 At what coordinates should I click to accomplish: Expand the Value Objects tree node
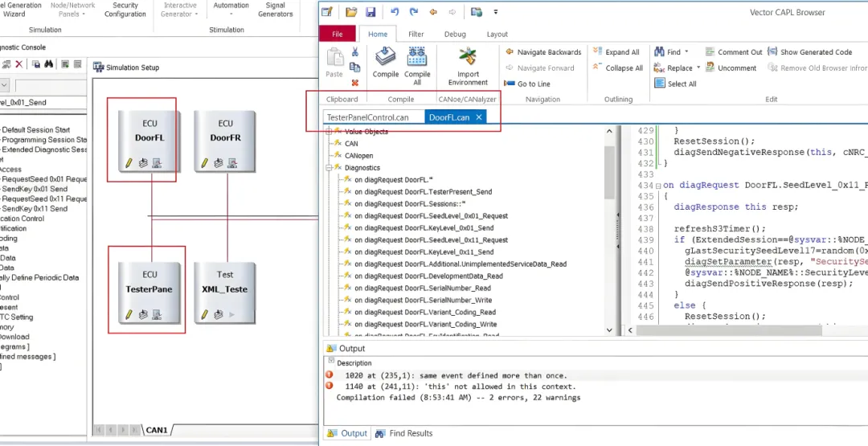pyautogui.click(x=329, y=132)
